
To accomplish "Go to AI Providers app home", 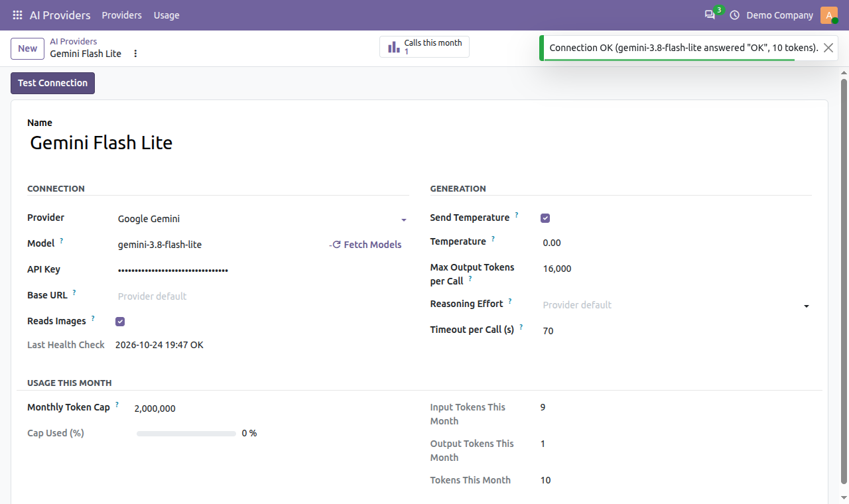I will (60, 15).
